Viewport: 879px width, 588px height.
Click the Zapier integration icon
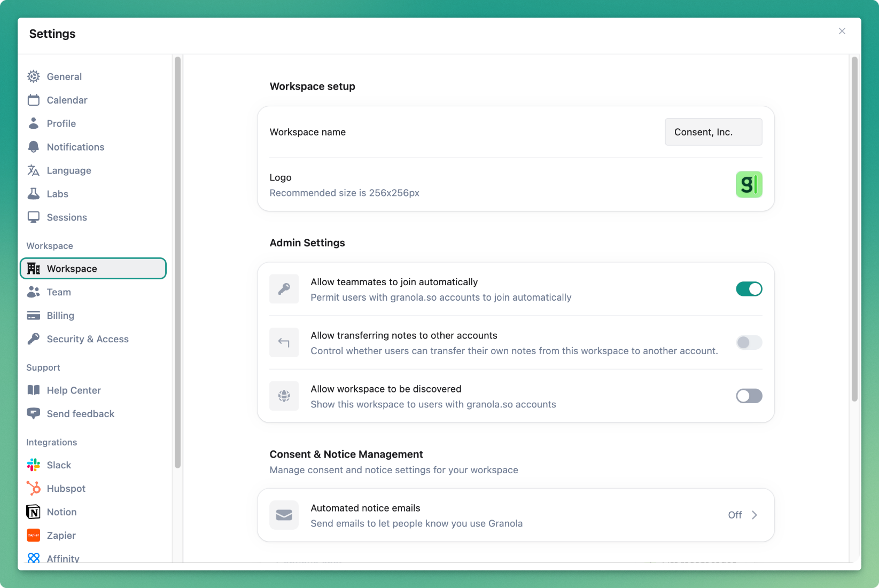click(x=33, y=536)
